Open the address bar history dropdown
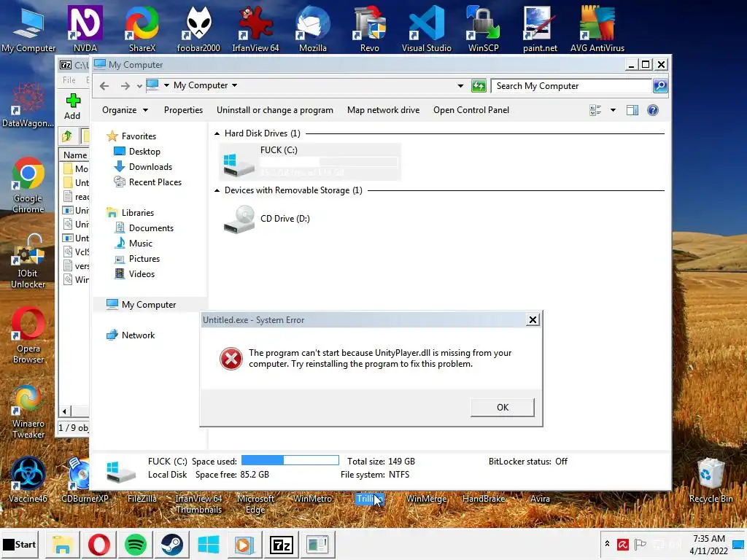 (x=460, y=86)
